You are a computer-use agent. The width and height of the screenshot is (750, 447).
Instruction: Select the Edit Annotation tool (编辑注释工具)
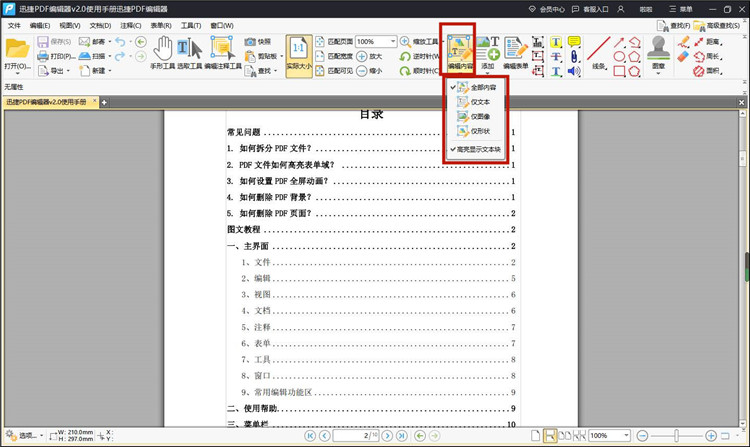pyautogui.click(x=223, y=53)
